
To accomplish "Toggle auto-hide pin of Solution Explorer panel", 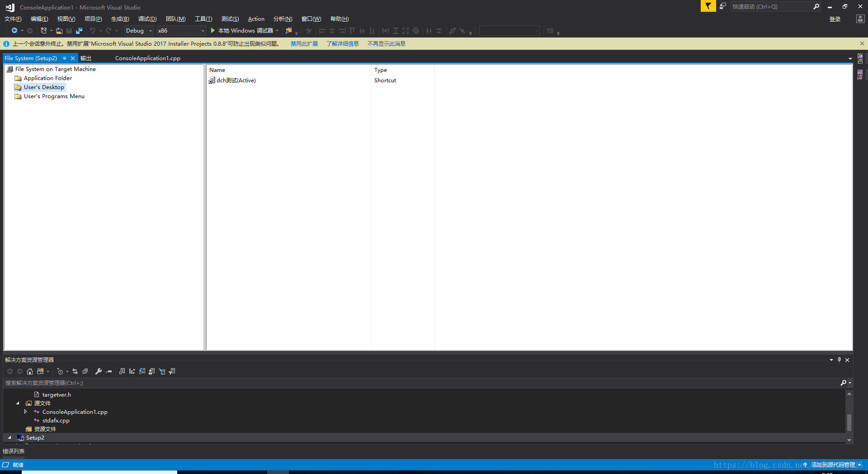I will pyautogui.click(x=839, y=360).
